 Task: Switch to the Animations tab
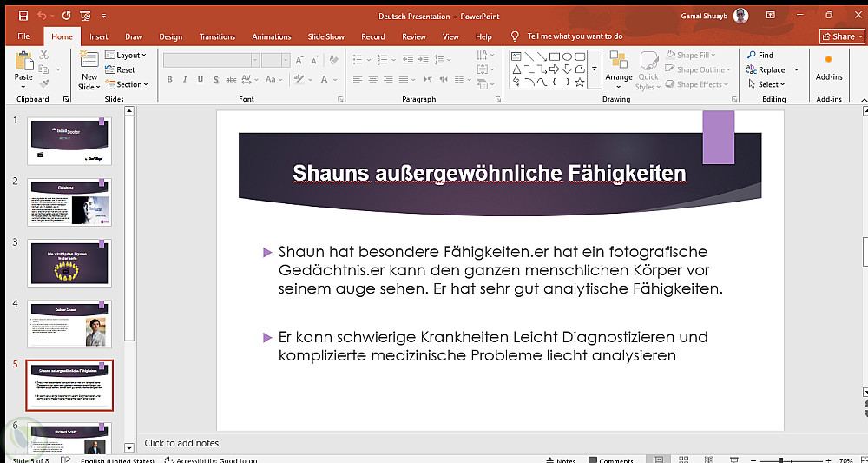click(271, 36)
